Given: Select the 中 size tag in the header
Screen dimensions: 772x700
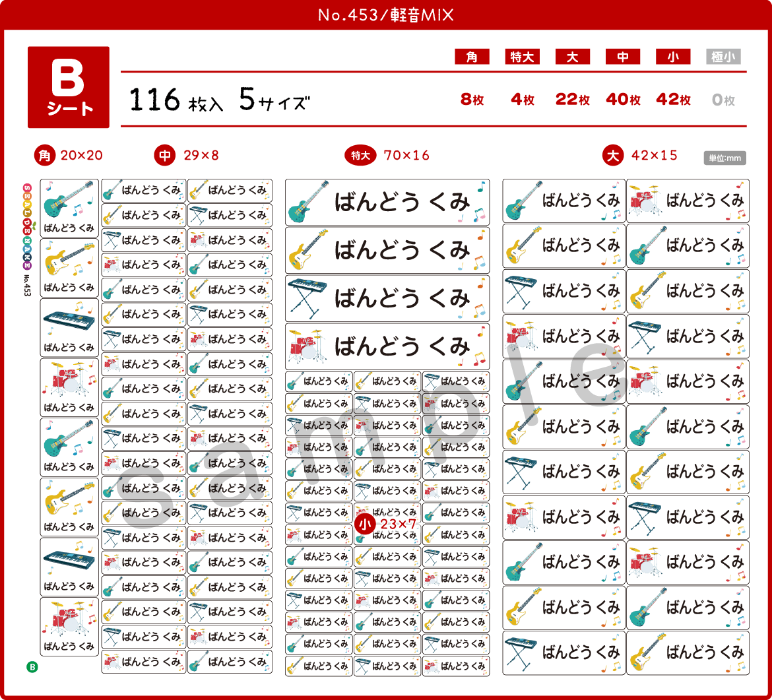Looking at the screenshot, I should 623,57.
